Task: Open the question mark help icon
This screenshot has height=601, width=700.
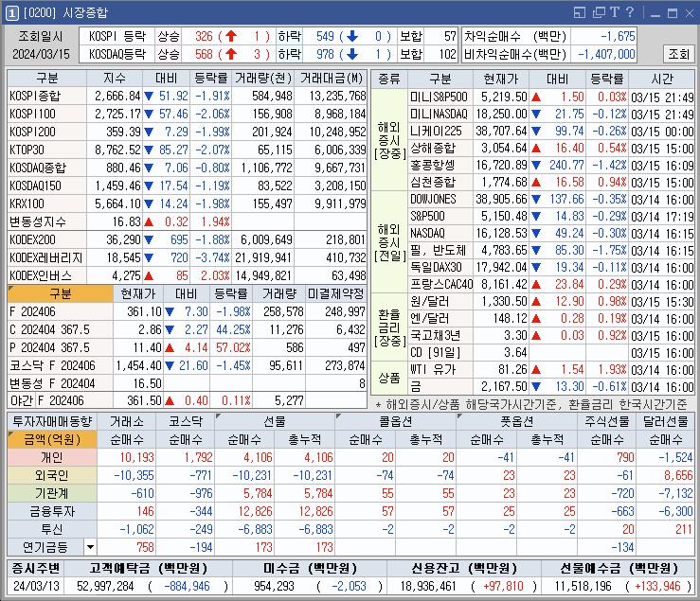Action: [630, 12]
